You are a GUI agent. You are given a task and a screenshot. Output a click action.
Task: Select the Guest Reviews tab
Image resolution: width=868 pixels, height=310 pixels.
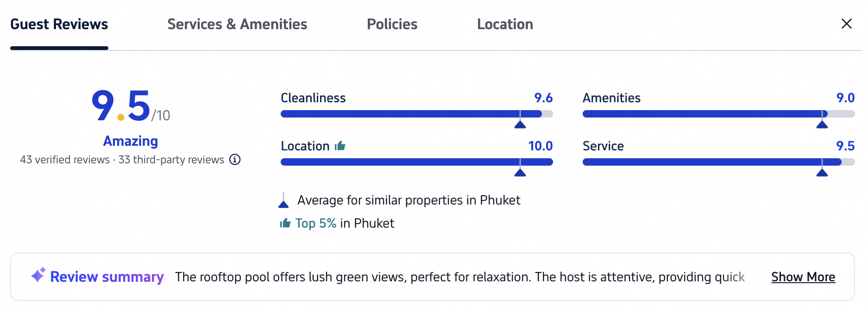click(59, 24)
